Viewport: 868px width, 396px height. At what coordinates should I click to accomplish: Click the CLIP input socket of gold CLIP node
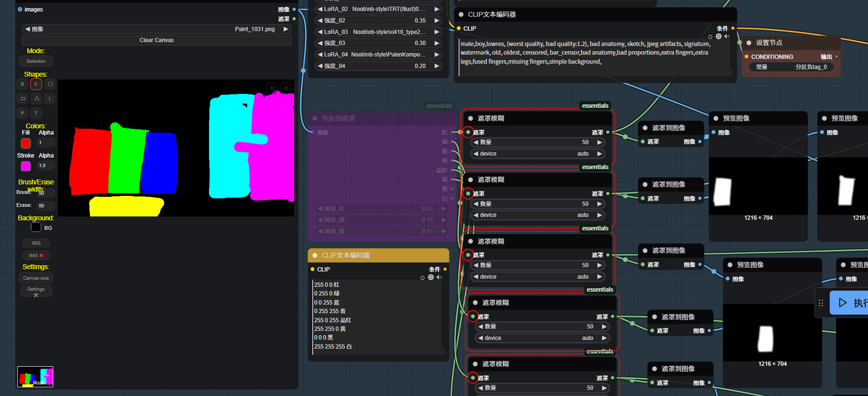click(x=312, y=269)
